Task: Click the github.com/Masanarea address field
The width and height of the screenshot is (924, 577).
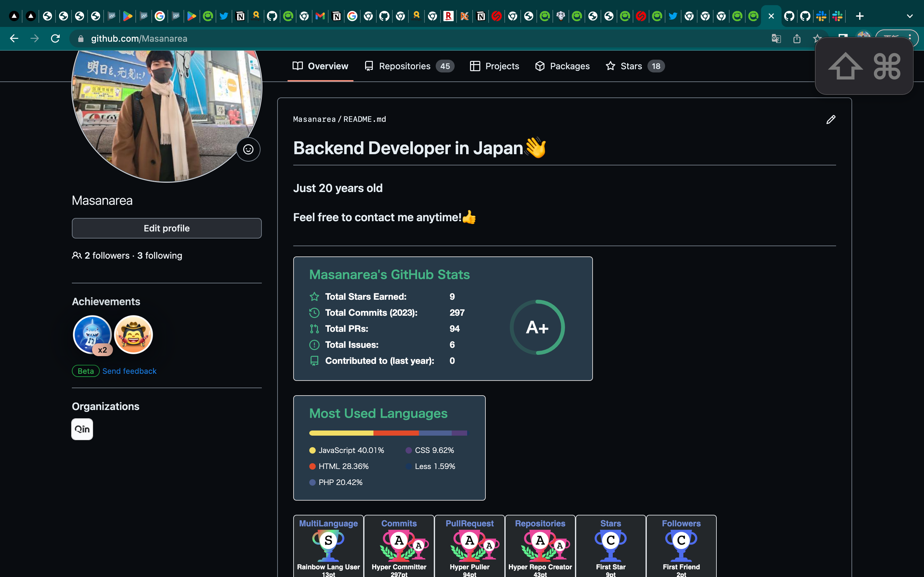Action: point(139,38)
